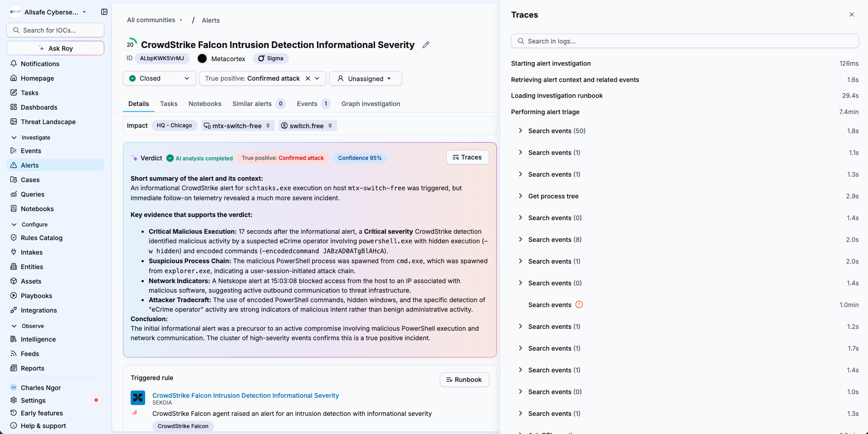Click the mtx-switch-free host chip
This screenshot has height=434, width=868.
[x=238, y=125]
